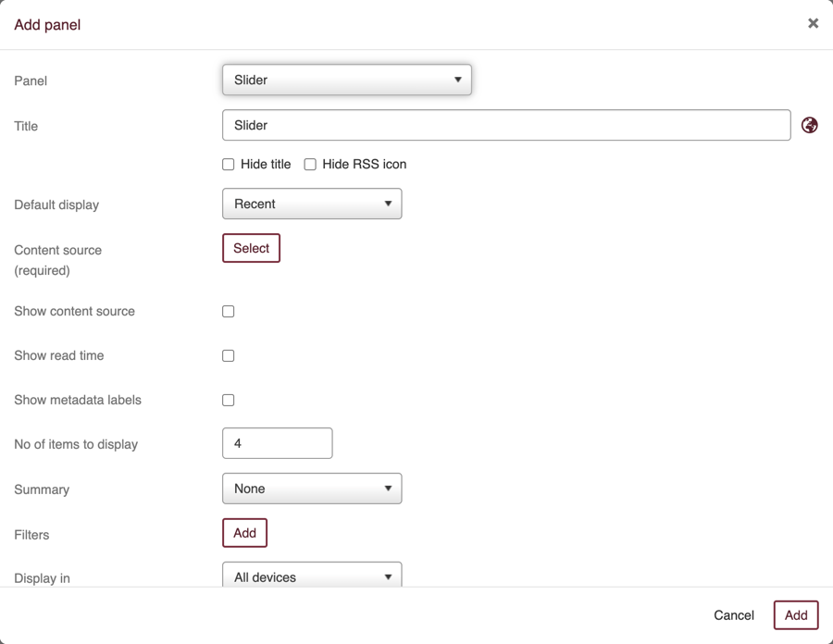Image resolution: width=833 pixels, height=644 pixels.
Task: Open the Summary dropdown set to None
Action: tap(312, 489)
